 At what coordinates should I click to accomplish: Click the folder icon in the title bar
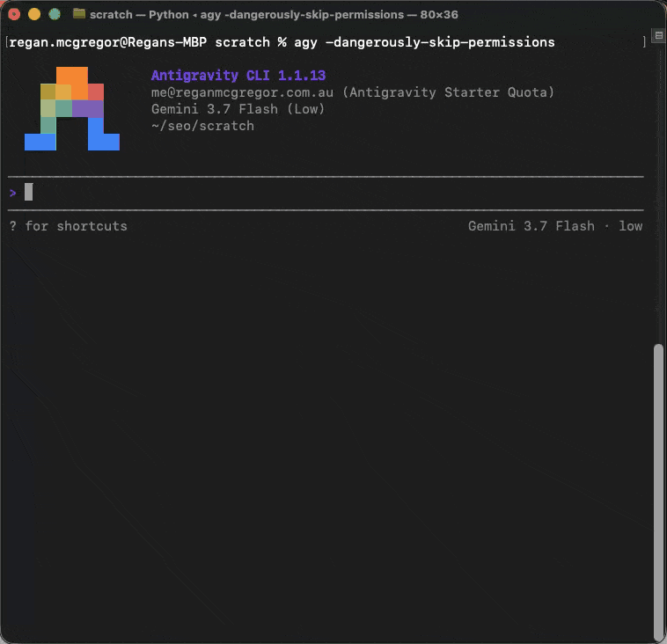click(79, 14)
